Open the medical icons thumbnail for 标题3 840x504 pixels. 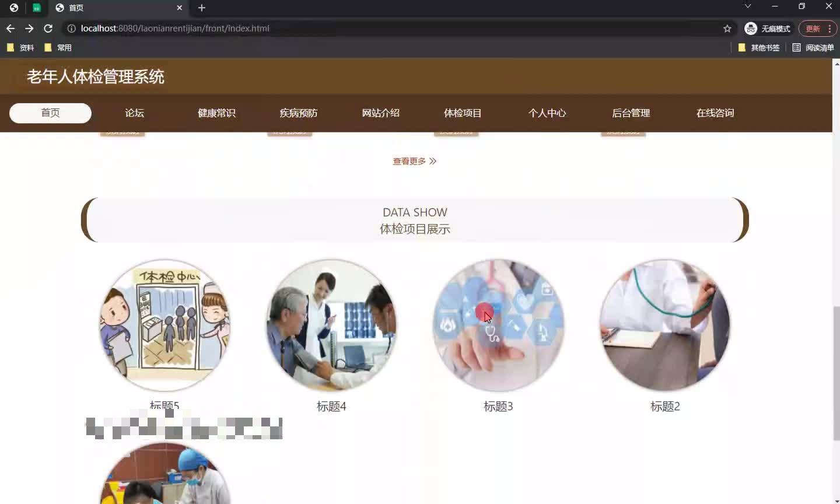click(498, 325)
